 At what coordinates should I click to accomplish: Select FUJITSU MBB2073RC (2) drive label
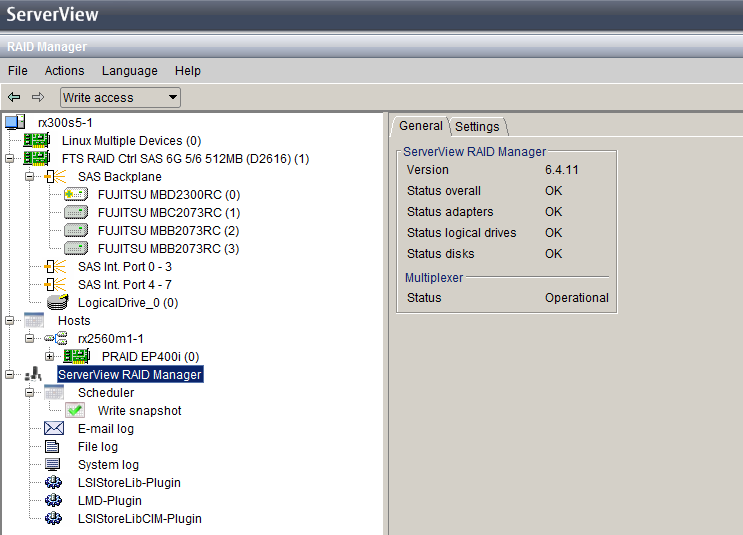point(169,231)
